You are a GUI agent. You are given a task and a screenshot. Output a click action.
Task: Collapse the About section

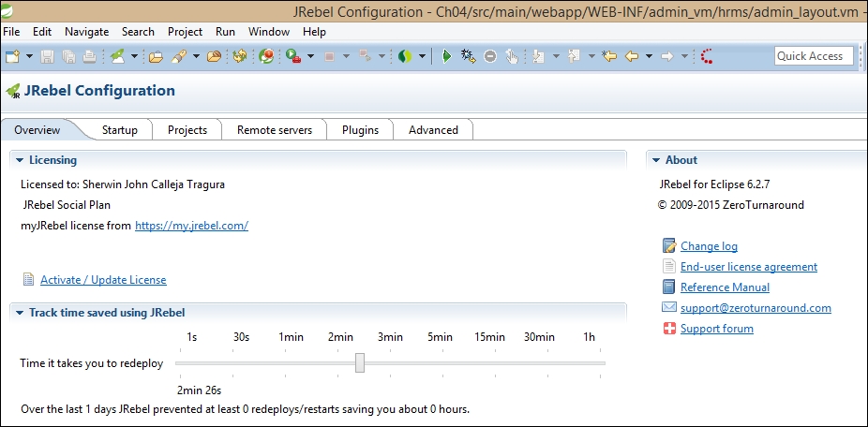point(656,160)
